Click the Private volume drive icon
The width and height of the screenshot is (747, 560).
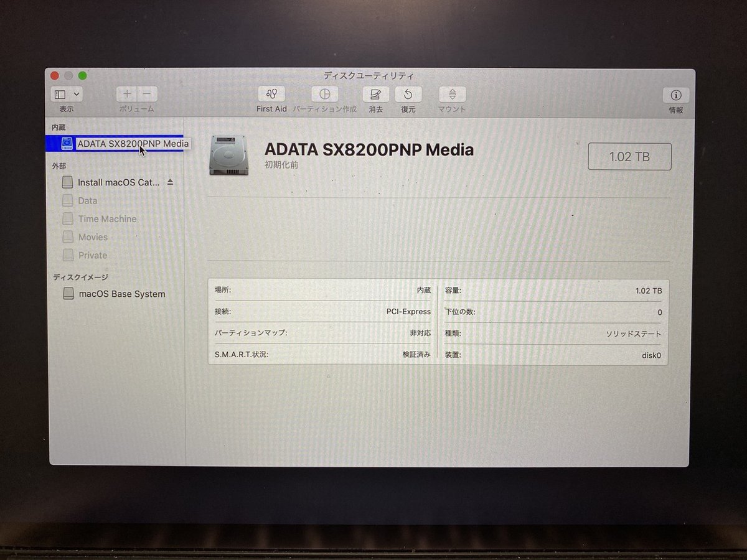(x=68, y=255)
